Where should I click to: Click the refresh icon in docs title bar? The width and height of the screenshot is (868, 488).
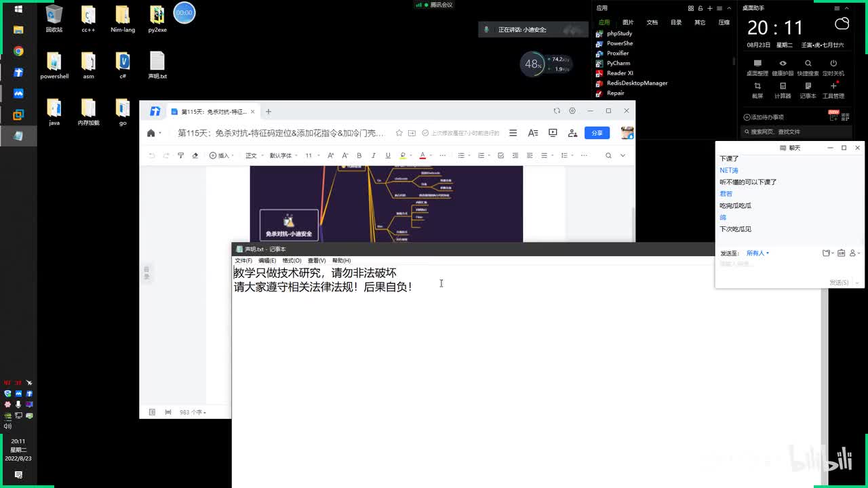click(x=557, y=111)
